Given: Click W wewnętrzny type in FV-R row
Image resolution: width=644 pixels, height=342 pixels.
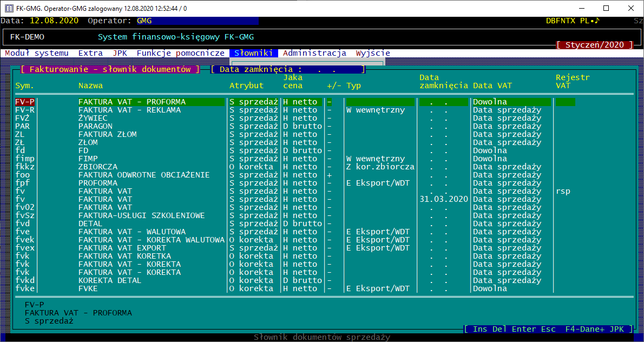Looking at the screenshot, I should [376, 110].
